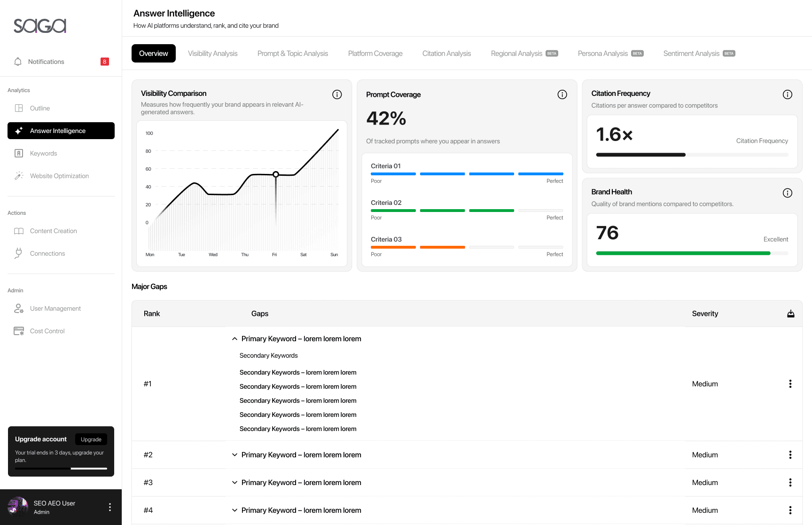
Task: Click the Saga logo
Action: tap(40, 25)
